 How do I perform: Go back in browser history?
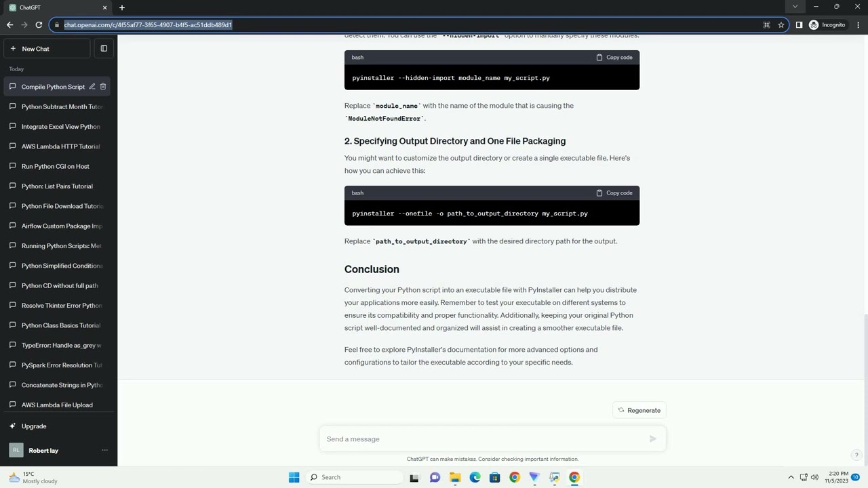(9, 25)
